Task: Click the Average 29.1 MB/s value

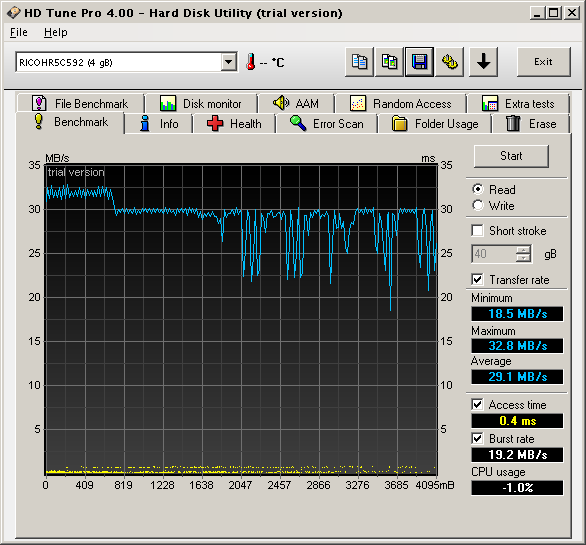Action: [517, 377]
